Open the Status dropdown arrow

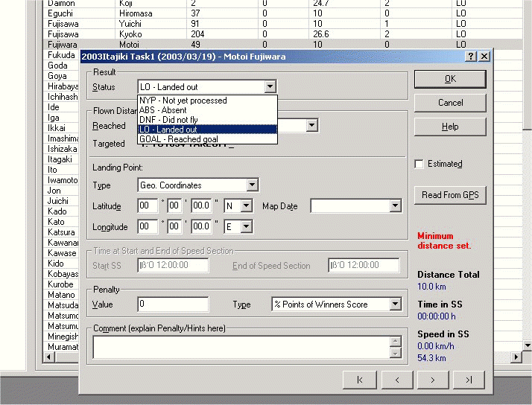(270, 87)
